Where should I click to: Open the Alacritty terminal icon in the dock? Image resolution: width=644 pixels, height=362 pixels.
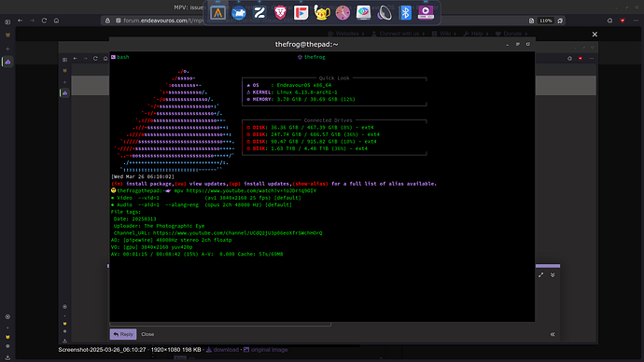(217, 13)
